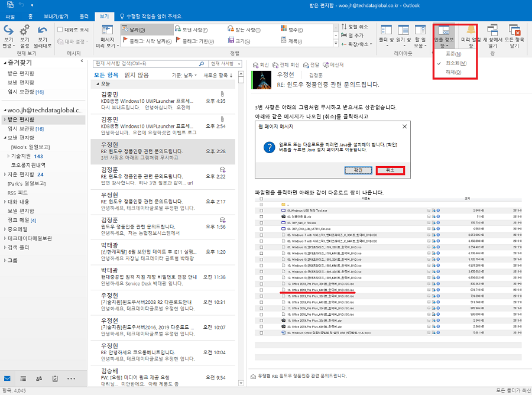Choose 표준(N) from dropdown menu

point(453,54)
